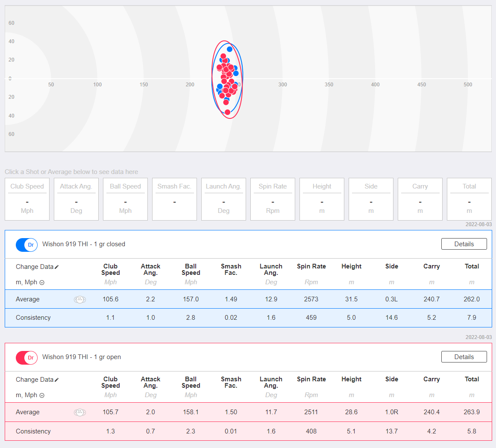
Task: Click the Total data card
Action: pos(469,199)
